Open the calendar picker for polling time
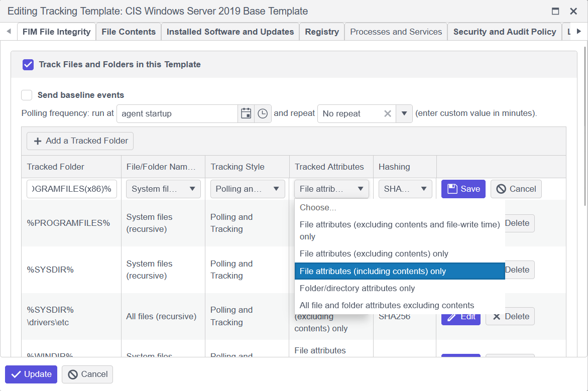The image size is (588, 391). 246,113
